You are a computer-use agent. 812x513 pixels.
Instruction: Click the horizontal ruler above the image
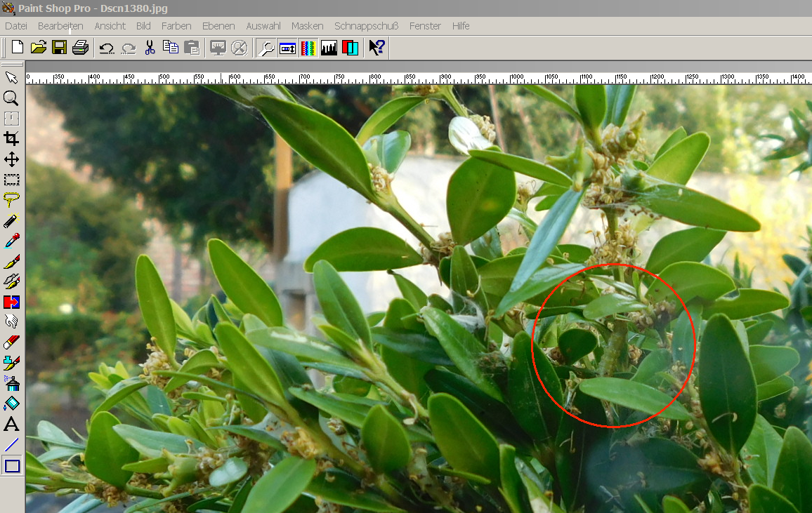(x=419, y=79)
